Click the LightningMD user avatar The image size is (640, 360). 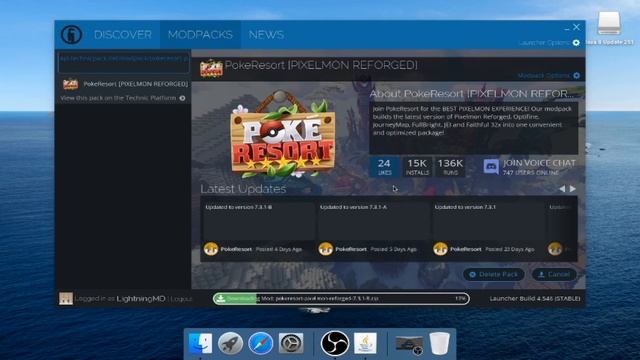66,298
